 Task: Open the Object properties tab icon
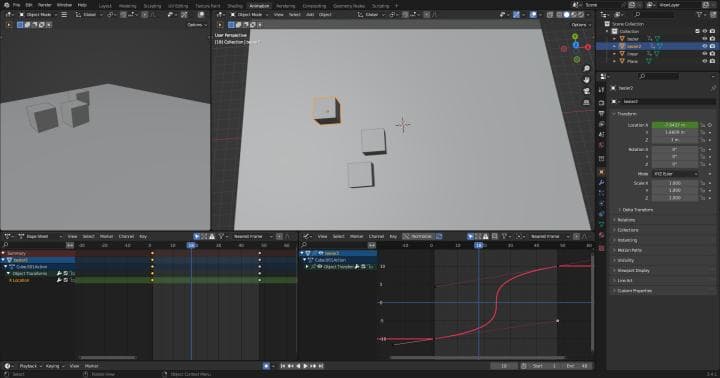tap(602, 172)
